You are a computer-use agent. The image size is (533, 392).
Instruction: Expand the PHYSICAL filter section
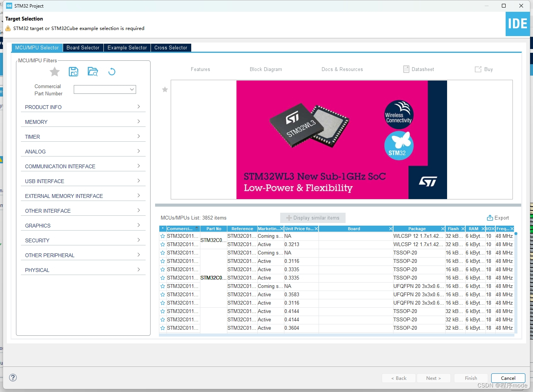coord(83,270)
